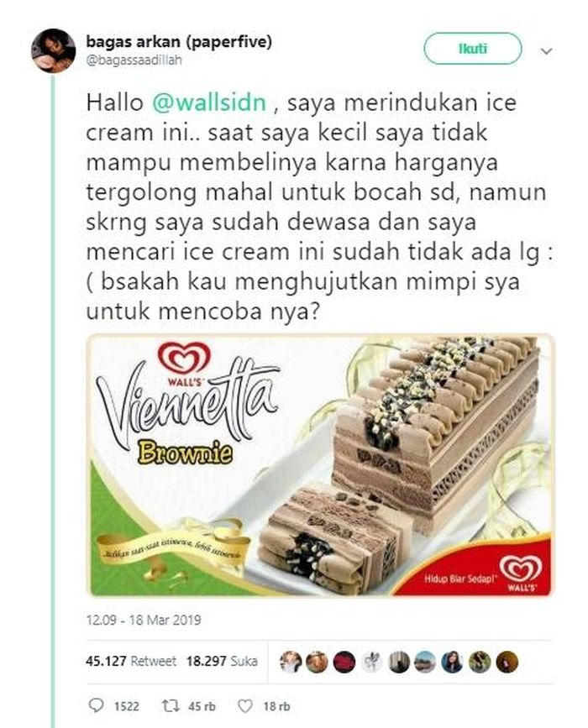Open the Viennetta Brownie image
The image size is (588, 728).
pos(321,464)
